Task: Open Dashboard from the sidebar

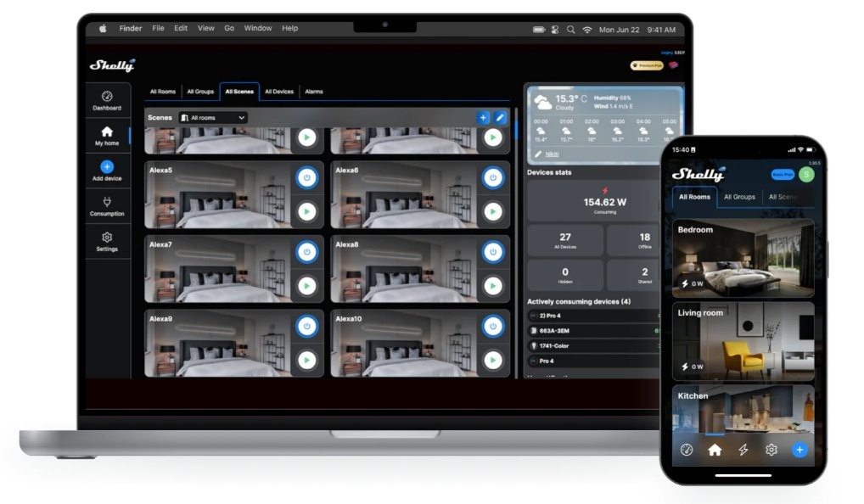Action: pyautogui.click(x=107, y=100)
